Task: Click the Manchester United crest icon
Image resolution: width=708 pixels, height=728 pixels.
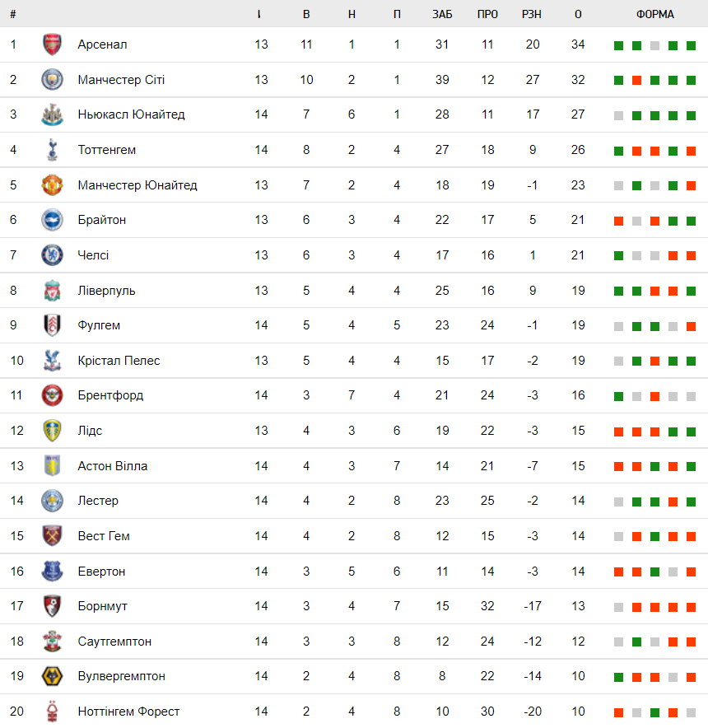Action: (x=52, y=185)
